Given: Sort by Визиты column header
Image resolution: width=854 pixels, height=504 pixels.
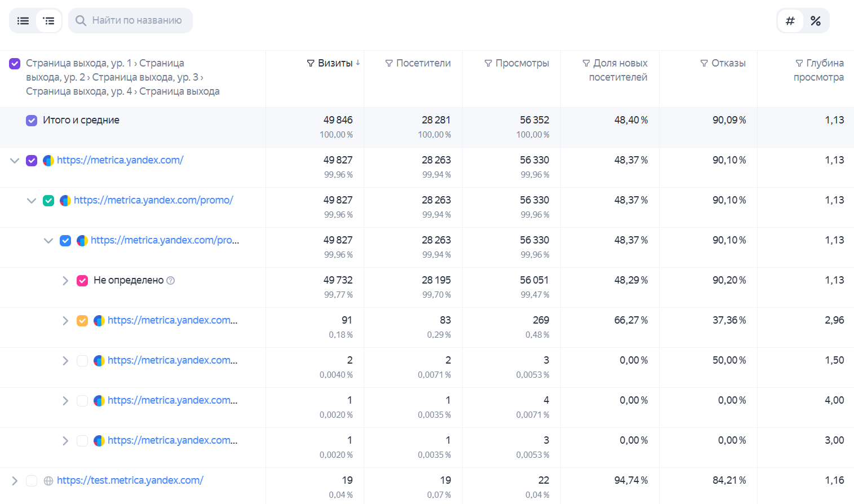Looking at the screenshot, I should [x=335, y=63].
